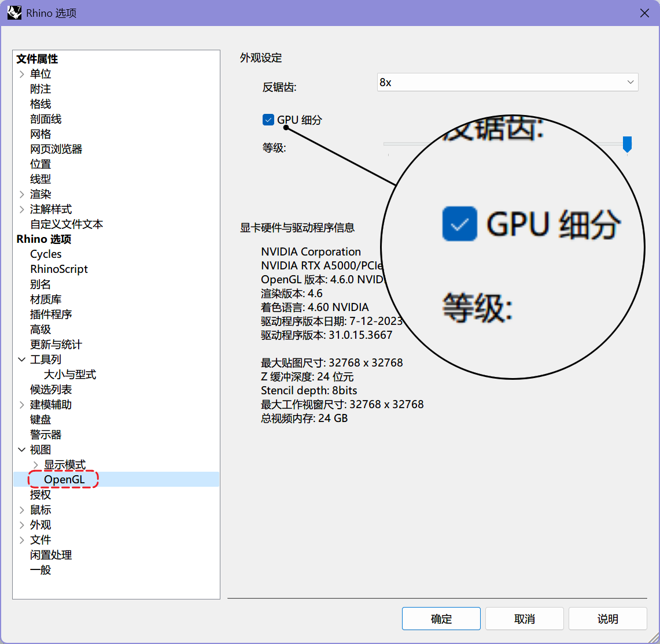Click the 取消 button
Image resolution: width=660 pixels, height=644 pixels.
click(525, 619)
